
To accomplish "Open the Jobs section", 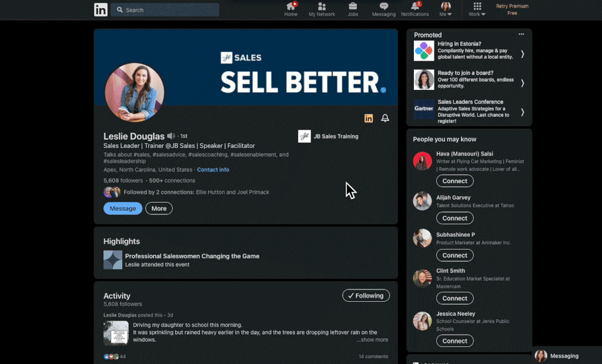I will [353, 9].
